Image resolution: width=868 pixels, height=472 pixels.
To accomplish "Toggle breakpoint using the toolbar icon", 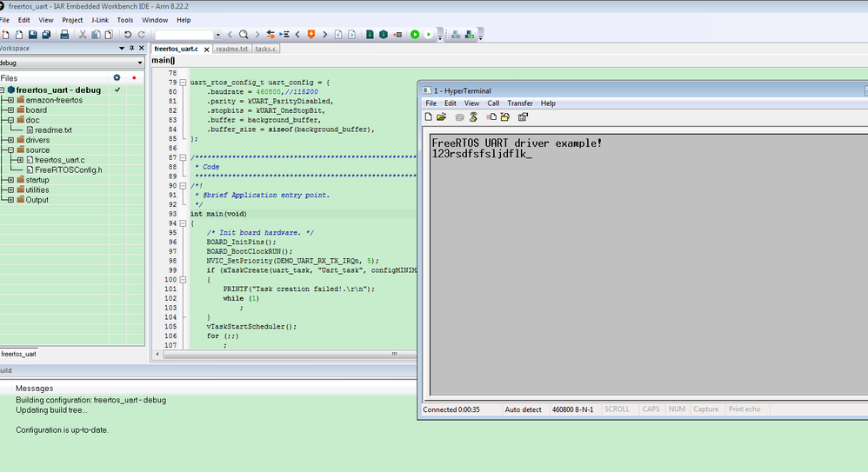I will 397,34.
